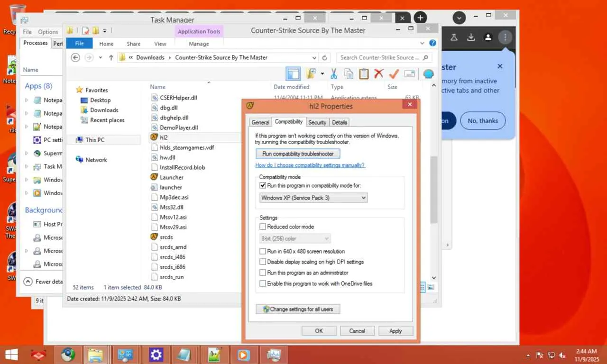This screenshot has width=607, height=364.
Task: Select Network in Explorer navigation pane
Action: pyautogui.click(x=96, y=160)
